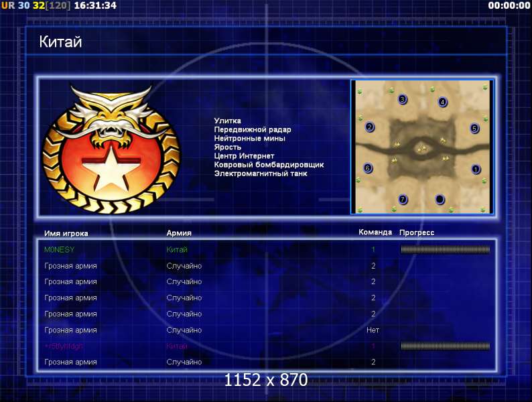Click the "Нет" team value
532x402 pixels.
[373, 330]
